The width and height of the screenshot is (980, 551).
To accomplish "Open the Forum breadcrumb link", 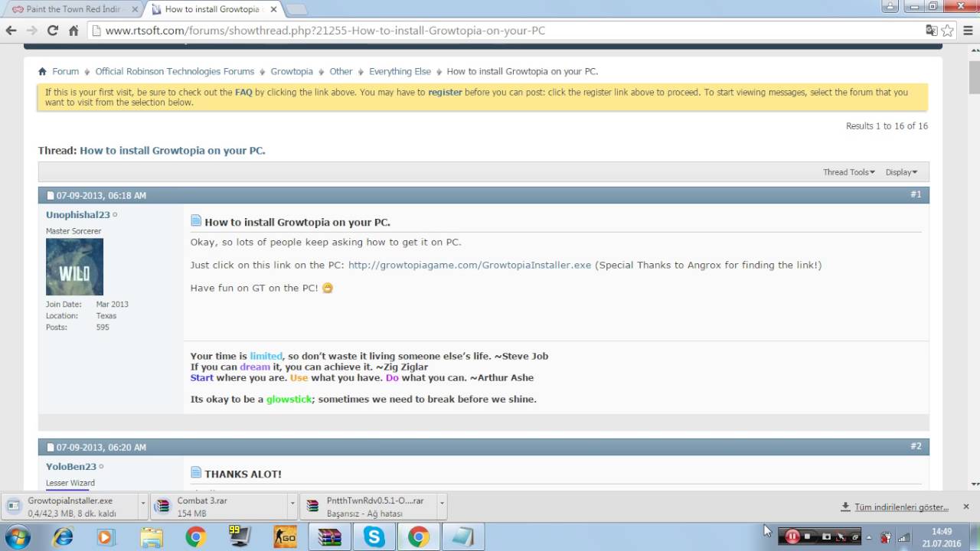I will (65, 71).
